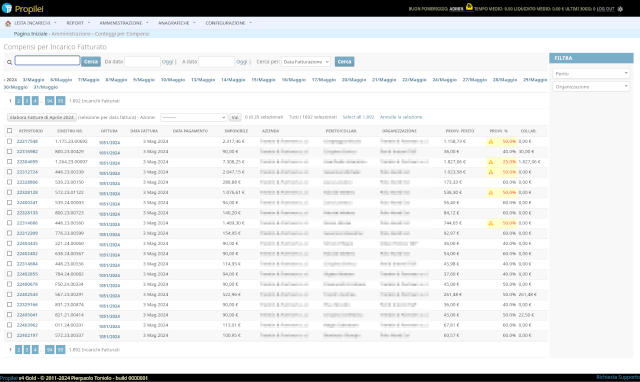Open the Azione dropdown
The height and width of the screenshot is (382, 640).
pos(193,117)
